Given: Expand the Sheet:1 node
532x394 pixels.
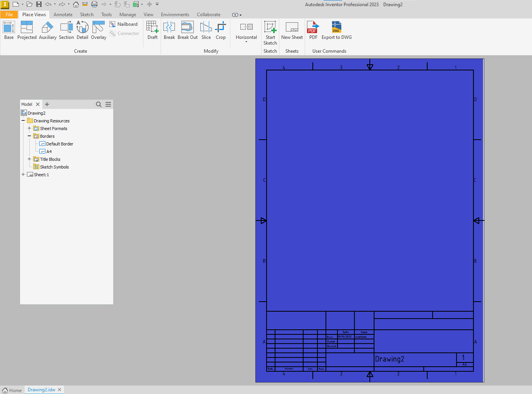Looking at the screenshot, I should coord(23,175).
